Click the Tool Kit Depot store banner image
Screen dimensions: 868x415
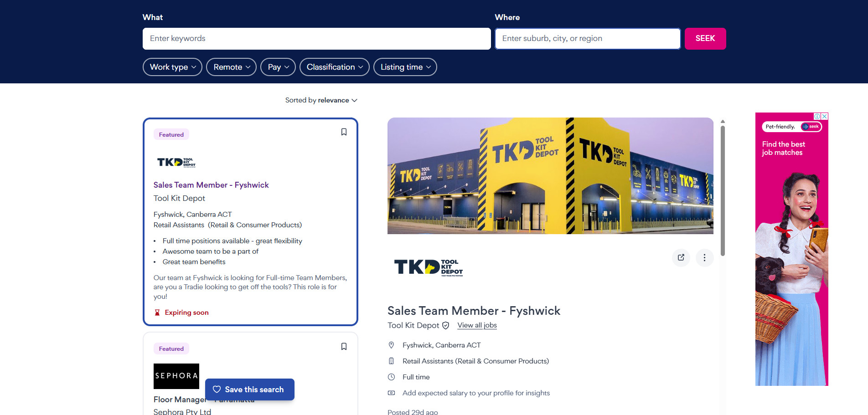pos(550,176)
